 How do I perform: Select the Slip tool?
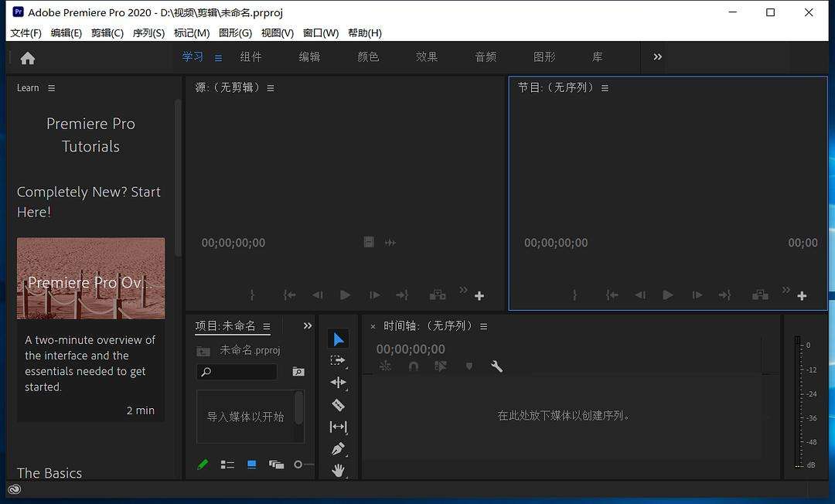(x=339, y=427)
